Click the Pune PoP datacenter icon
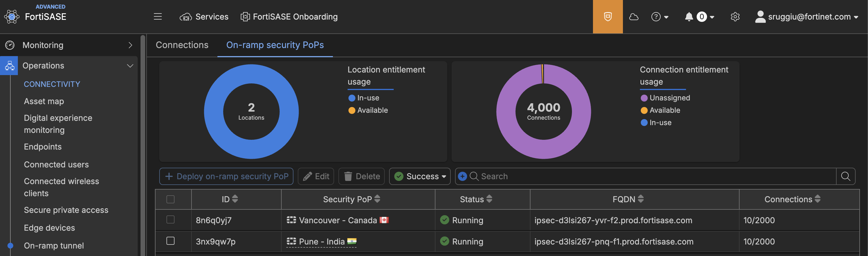 [x=291, y=241]
